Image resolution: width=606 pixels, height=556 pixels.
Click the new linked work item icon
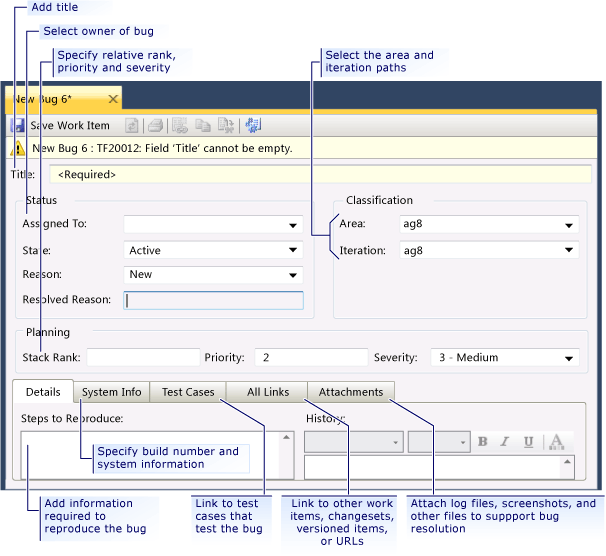coord(180,126)
